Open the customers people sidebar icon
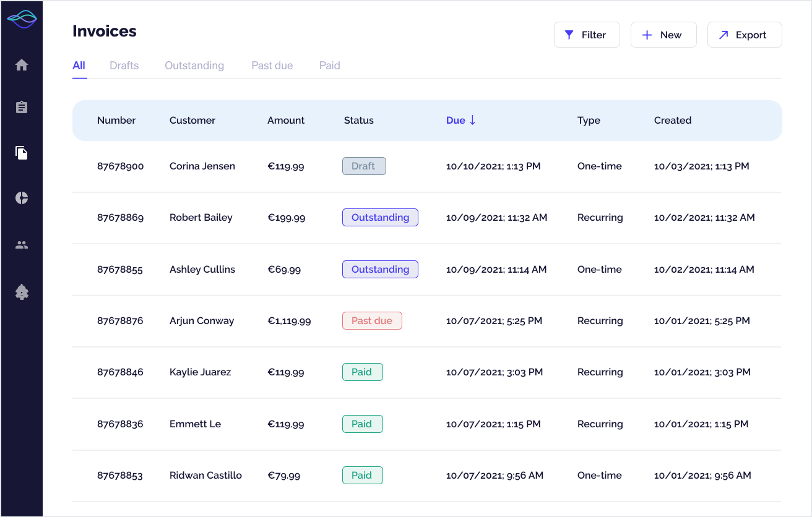812x517 pixels. (x=22, y=245)
